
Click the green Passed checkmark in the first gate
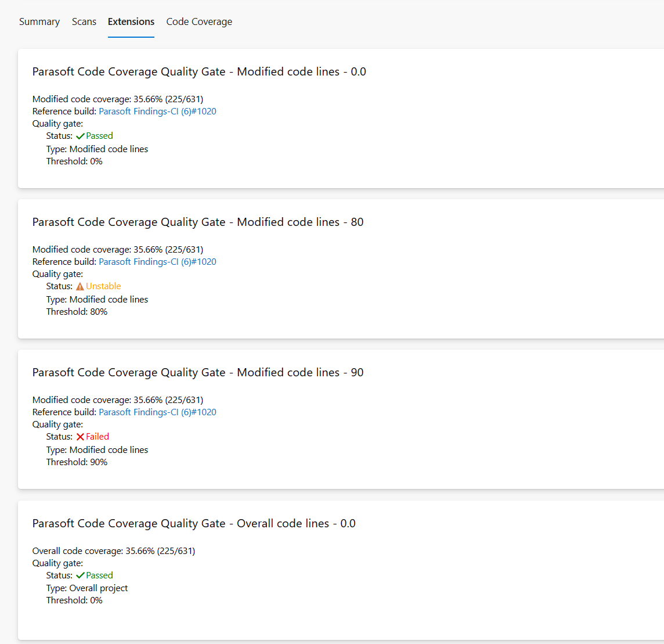point(80,136)
